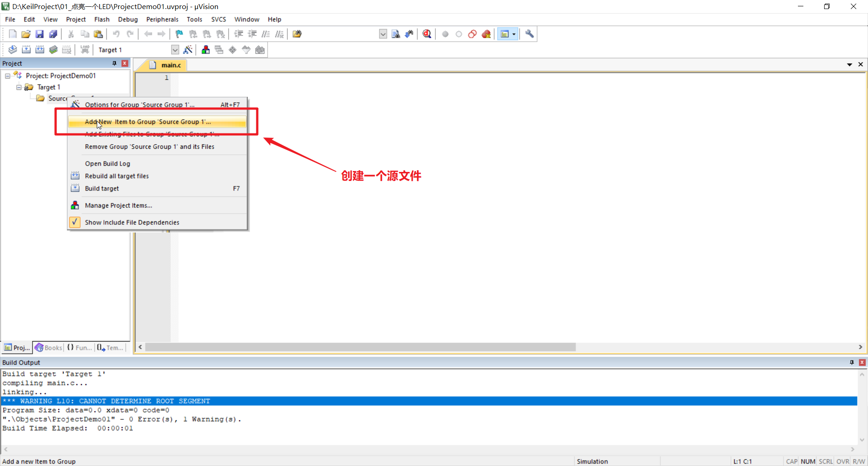
Task: Open the Flash menu
Action: (102, 19)
